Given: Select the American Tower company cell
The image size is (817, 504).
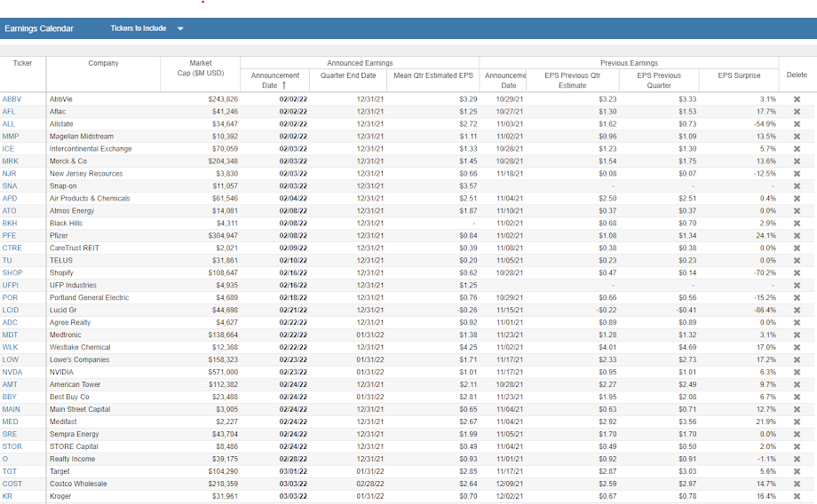Looking at the screenshot, I should point(75,385).
